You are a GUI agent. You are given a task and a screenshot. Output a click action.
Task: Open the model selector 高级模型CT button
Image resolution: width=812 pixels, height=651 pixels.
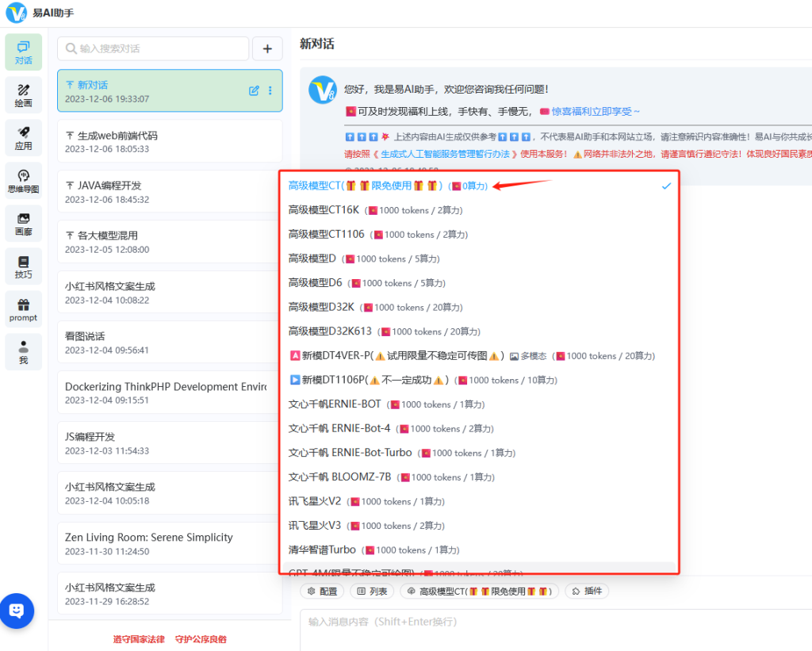(480, 592)
